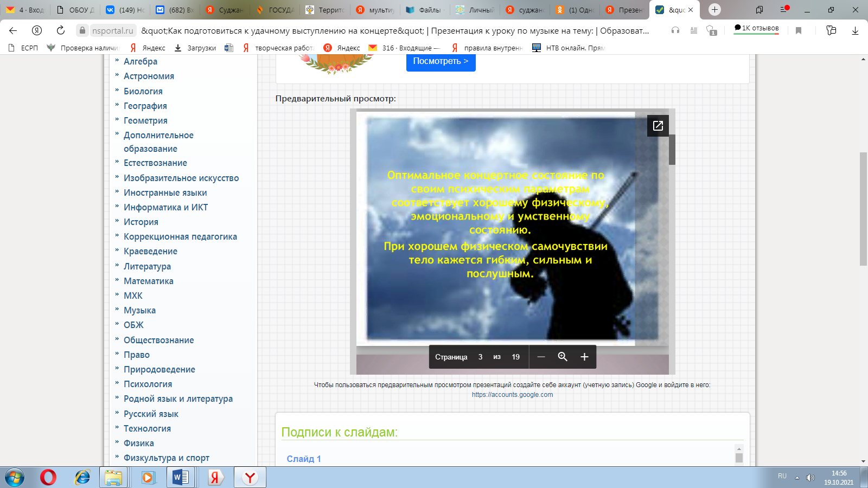Open browser downloads
This screenshot has height=488, width=868.
[855, 30]
